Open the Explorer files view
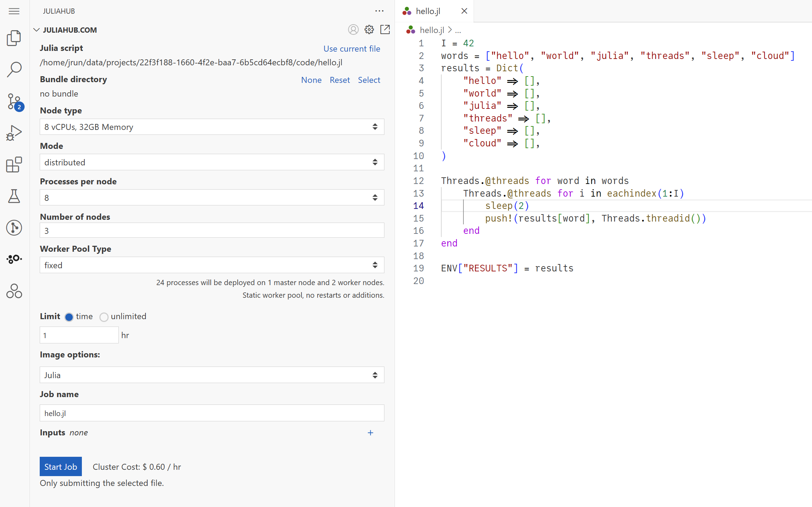 [x=14, y=38]
